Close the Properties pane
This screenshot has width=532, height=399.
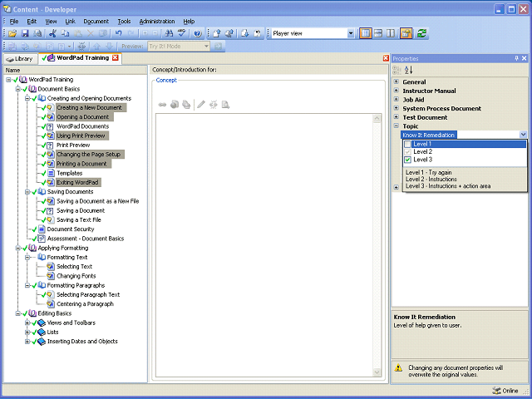pyautogui.click(x=525, y=58)
